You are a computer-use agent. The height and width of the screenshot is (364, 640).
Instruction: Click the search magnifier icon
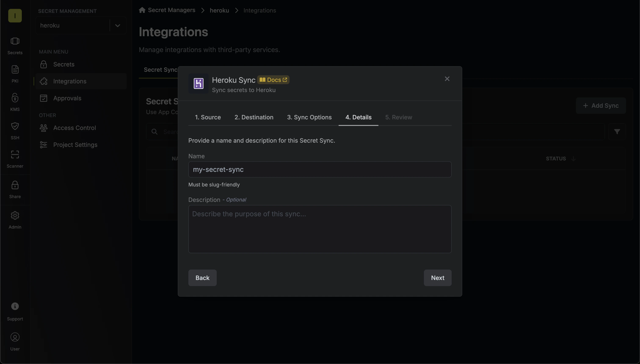[x=154, y=131]
